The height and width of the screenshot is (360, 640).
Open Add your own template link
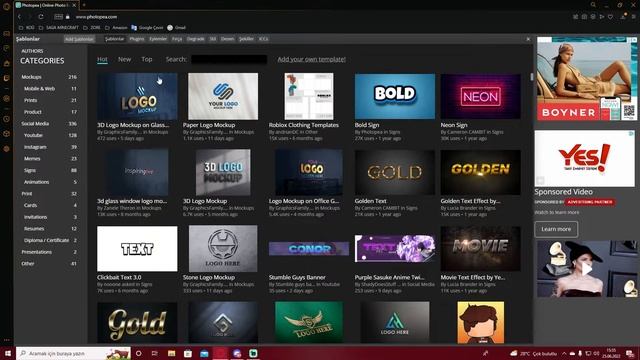[311, 59]
